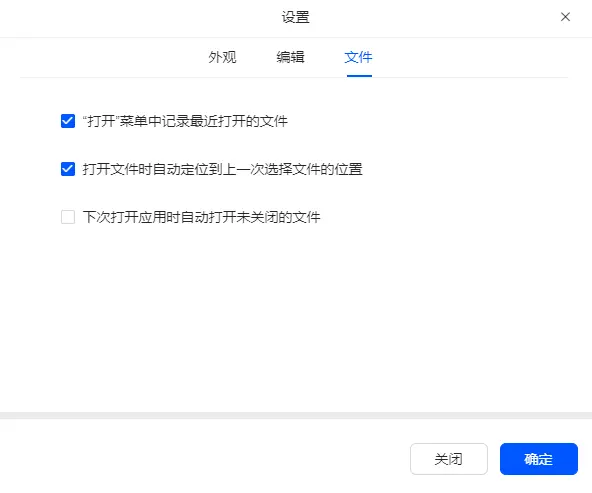Click the blue checkmark beside "打开"菜单中记录
The image size is (592, 493).
click(68, 121)
